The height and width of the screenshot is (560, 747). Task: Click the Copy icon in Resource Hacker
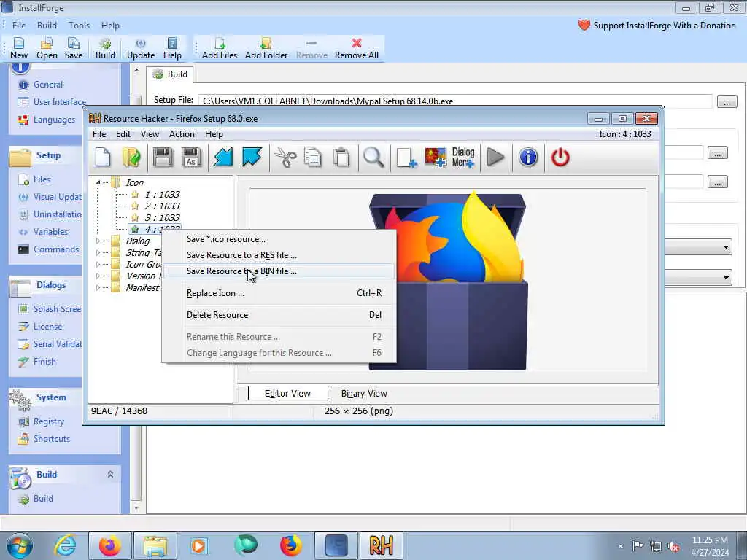pyautogui.click(x=313, y=157)
